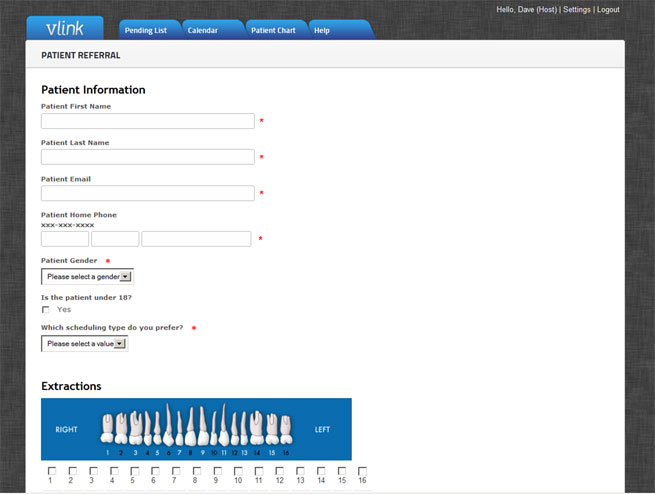Viewport: 655px width, 494px height.
Task: Click tooth 16 image in chart
Action: coord(287,430)
